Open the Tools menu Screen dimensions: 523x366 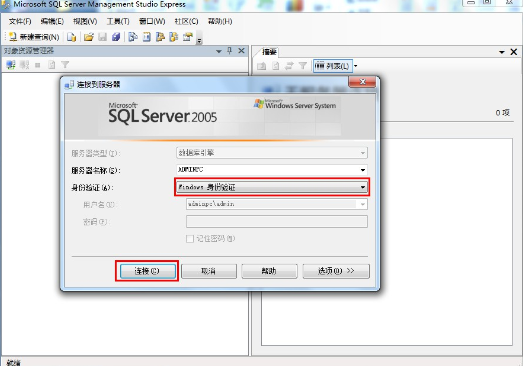[118, 21]
